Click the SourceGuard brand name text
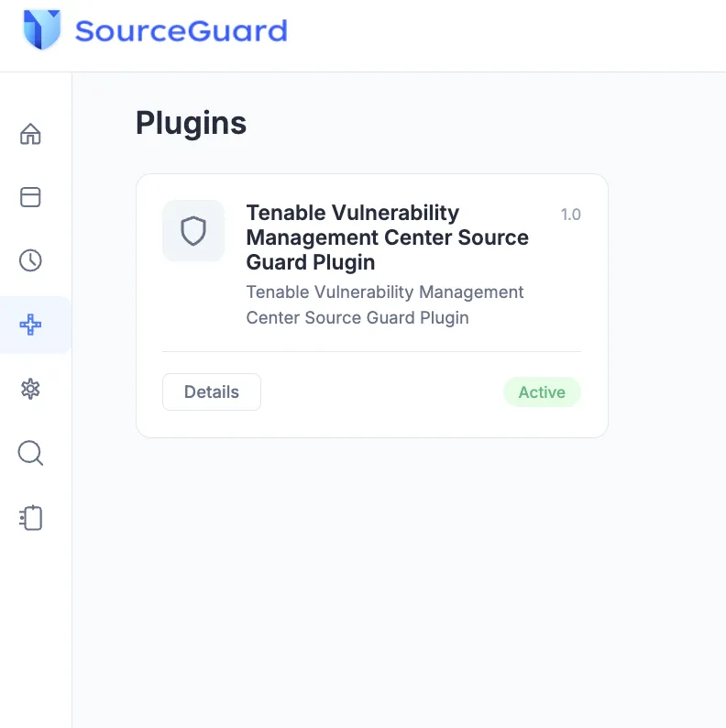This screenshot has width=726, height=728. pyautogui.click(x=181, y=31)
